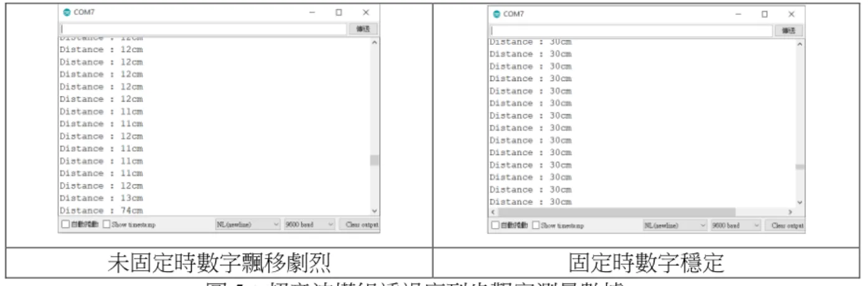The width and height of the screenshot is (868, 286).
Task: Close the 12cm-readings COM7 window
Action: tap(366, 12)
